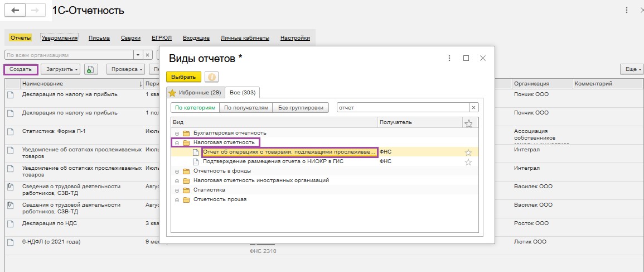The image size is (644, 272).
Task: Open the Сверки section tab
Action: [130, 38]
